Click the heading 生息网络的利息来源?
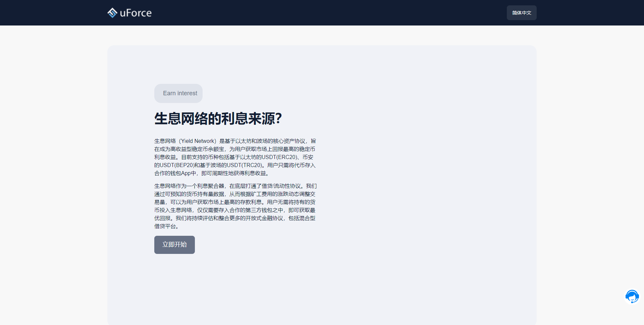Image resolution: width=644 pixels, height=325 pixels. tap(218, 119)
